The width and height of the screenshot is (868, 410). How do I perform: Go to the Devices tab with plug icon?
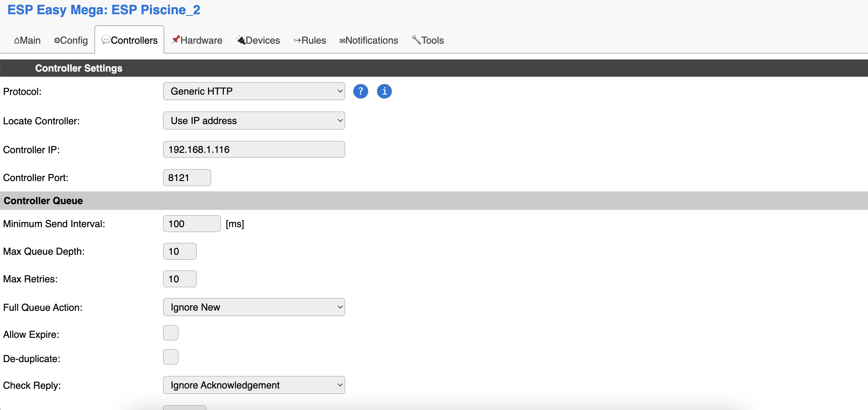coord(258,40)
